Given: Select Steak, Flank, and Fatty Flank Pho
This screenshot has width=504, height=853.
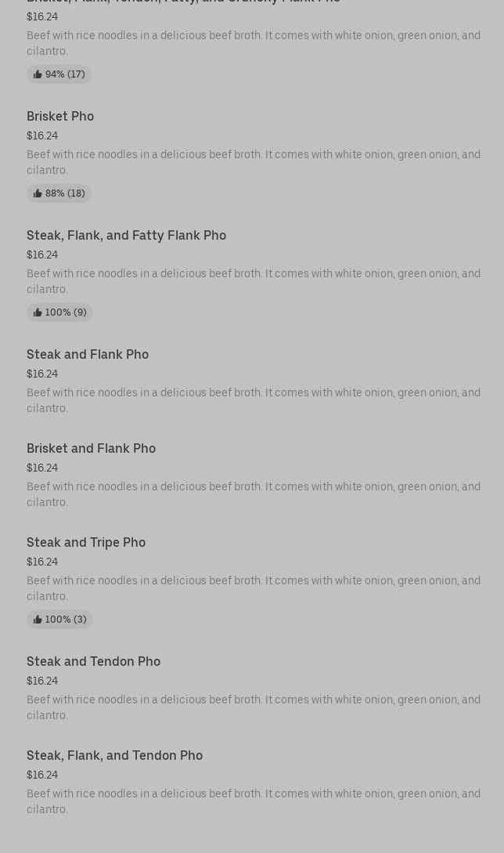Looking at the screenshot, I should (x=126, y=235).
